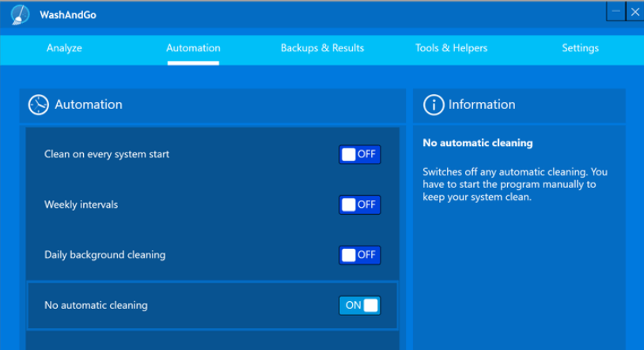644x350 pixels.
Task: Click the 'Weekly intervals' label
Action: pyautogui.click(x=81, y=205)
